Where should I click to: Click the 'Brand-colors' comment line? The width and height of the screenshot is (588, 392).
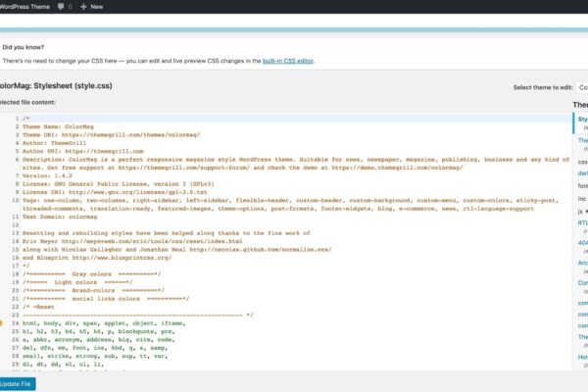tap(94, 291)
